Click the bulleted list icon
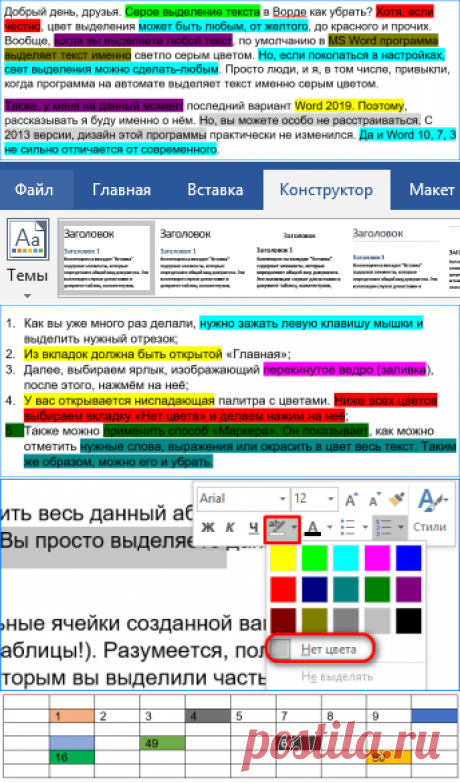 click(x=348, y=527)
